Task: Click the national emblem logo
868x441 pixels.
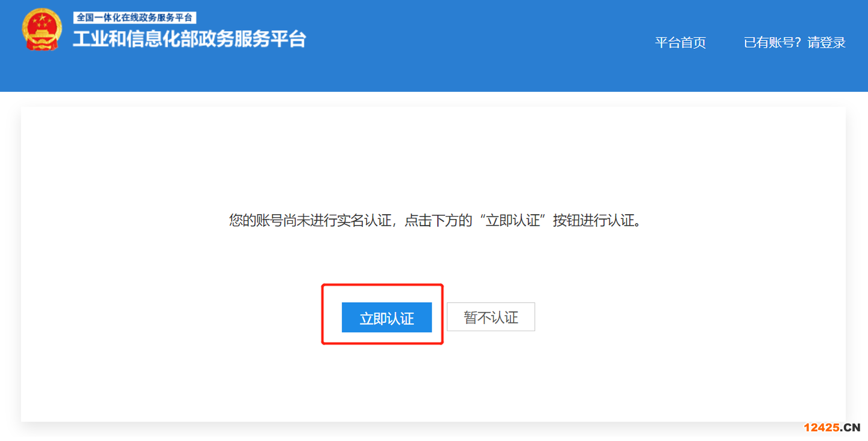Action: pos(42,30)
